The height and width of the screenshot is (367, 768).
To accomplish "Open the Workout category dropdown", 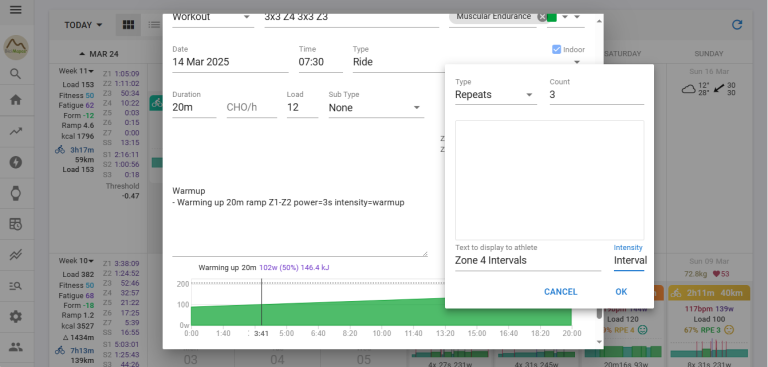I will point(213,18).
